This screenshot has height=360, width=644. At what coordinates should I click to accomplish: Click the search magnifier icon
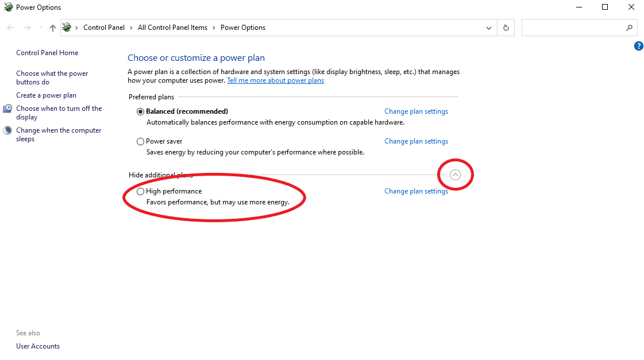[629, 28]
